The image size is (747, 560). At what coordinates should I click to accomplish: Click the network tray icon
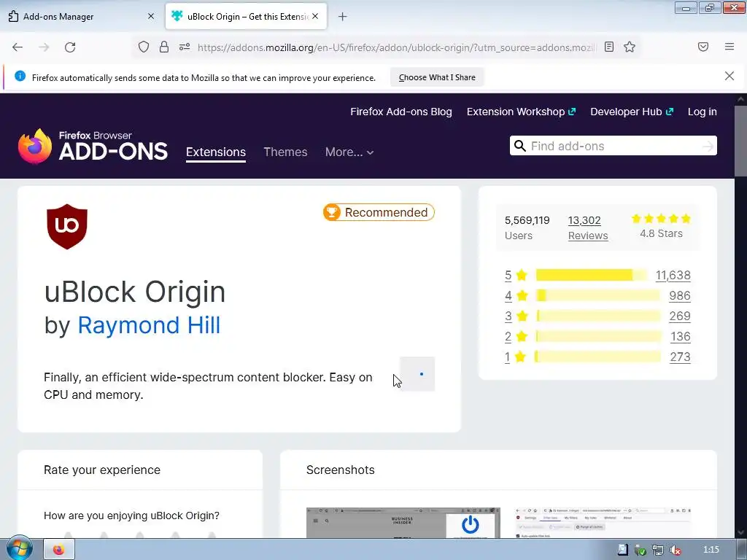click(658, 550)
